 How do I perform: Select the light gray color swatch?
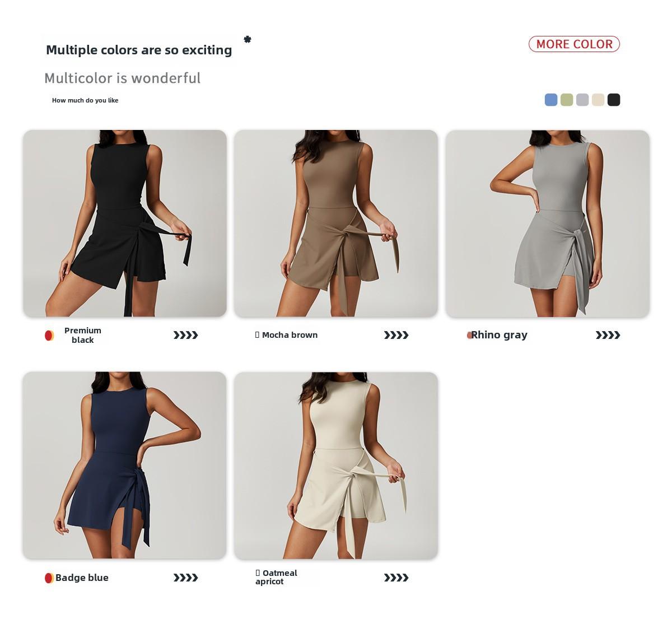click(x=582, y=100)
